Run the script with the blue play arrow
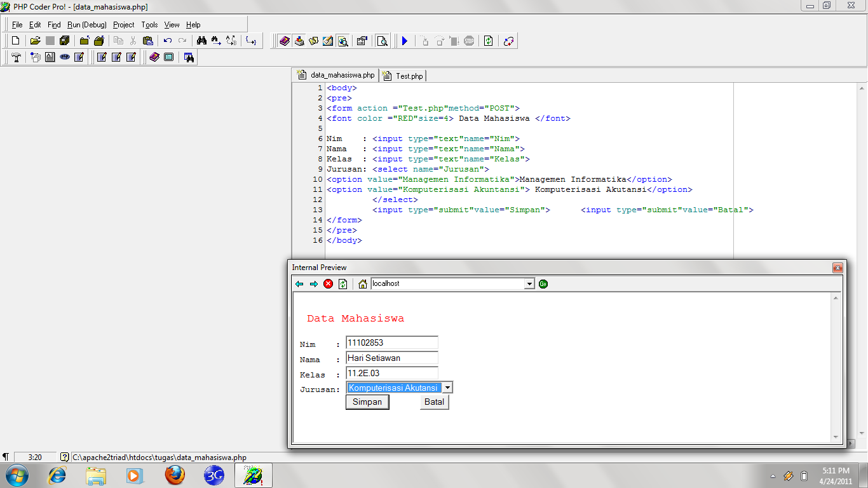868x488 pixels. [x=405, y=41]
